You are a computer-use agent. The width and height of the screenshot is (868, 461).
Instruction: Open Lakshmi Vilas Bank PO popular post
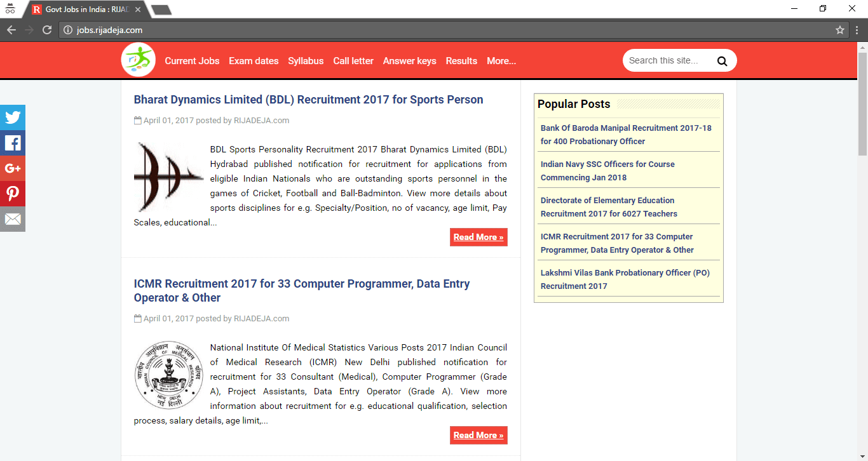coord(625,279)
